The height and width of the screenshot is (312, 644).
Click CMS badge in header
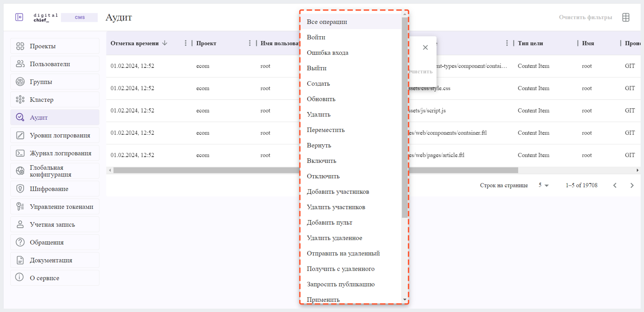[x=80, y=17]
